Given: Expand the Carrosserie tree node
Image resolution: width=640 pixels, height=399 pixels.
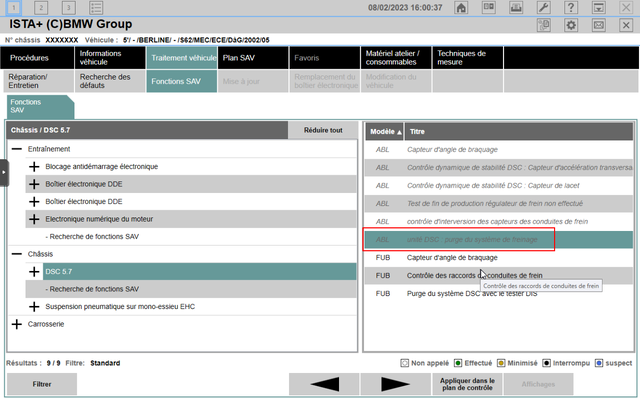Looking at the screenshot, I should pos(17,324).
